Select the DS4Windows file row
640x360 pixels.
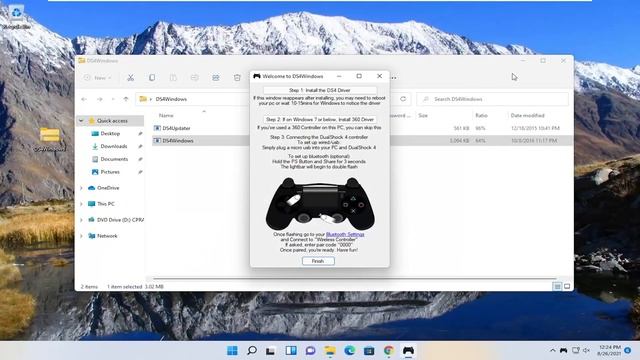point(362,141)
